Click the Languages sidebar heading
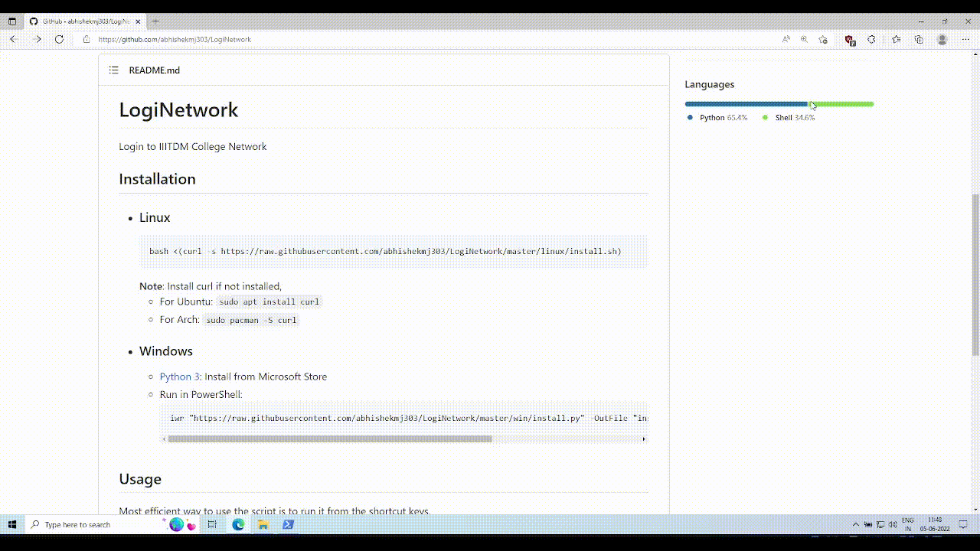Image resolution: width=980 pixels, height=551 pixels. tap(710, 84)
